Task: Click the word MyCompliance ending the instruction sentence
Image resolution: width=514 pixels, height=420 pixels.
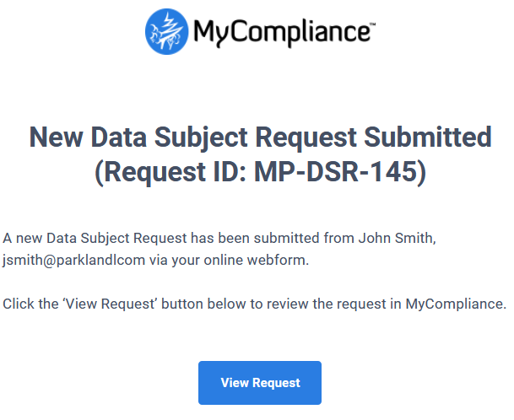Action: pos(454,304)
